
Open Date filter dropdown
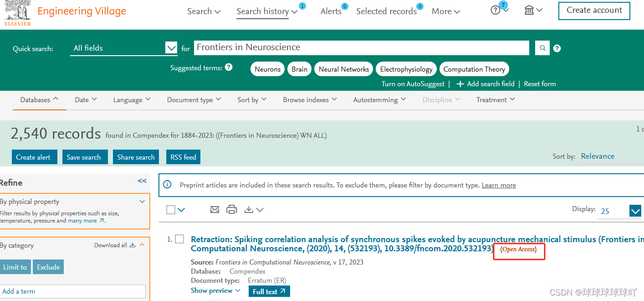(x=86, y=99)
